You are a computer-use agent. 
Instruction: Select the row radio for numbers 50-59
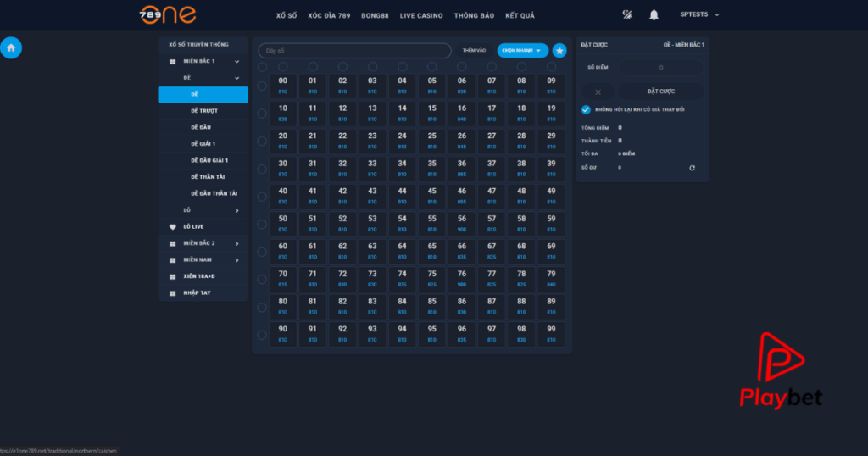[263, 224]
